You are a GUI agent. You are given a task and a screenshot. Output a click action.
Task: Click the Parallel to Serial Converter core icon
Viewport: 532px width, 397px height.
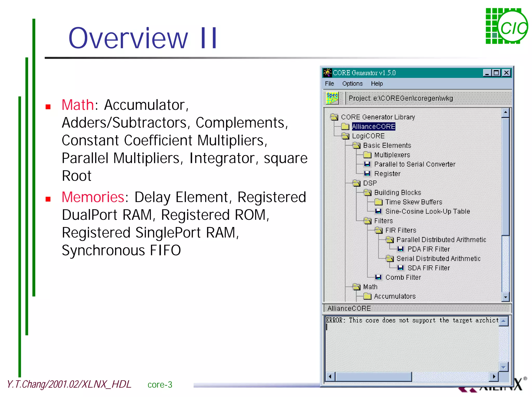tap(367, 164)
